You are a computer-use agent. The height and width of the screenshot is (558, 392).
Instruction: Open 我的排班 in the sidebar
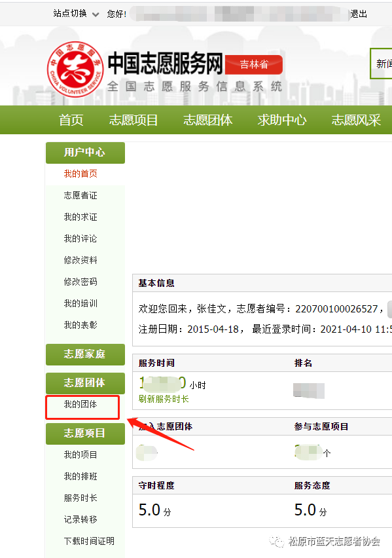[x=80, y=477]
